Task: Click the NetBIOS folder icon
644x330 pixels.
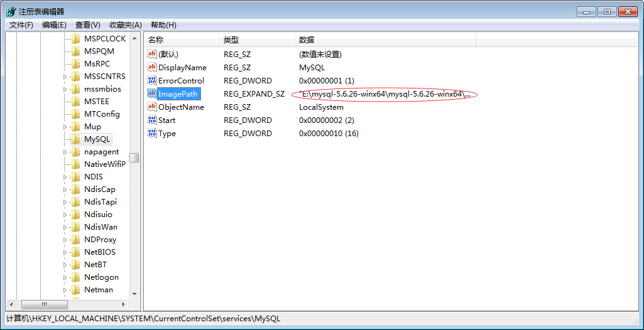Action: pyautogui.click(x=75, y=252)
